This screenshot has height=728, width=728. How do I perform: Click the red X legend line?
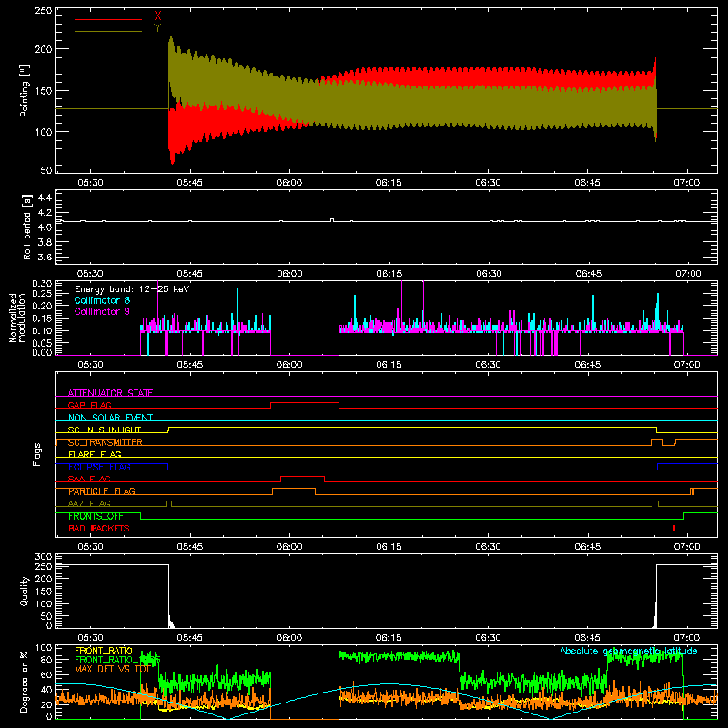click(108, 19)
